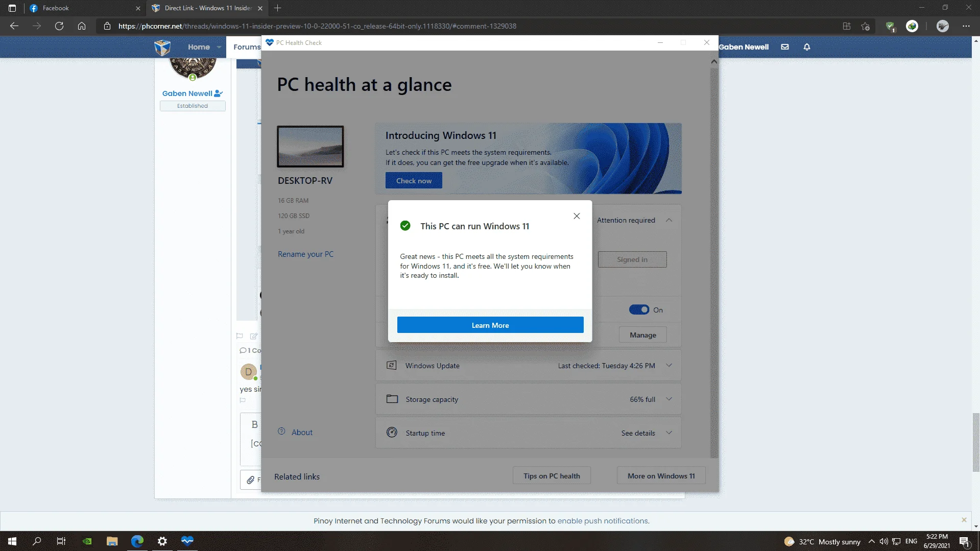Open the Home dropdown arrow on forum navbar

pos(219,47)
